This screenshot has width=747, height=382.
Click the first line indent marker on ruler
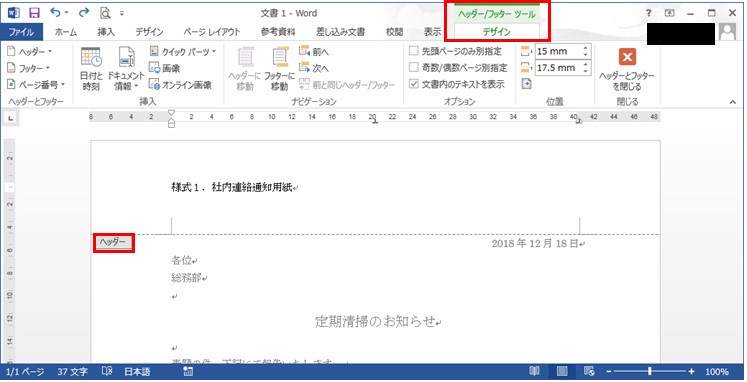(172, 113)
